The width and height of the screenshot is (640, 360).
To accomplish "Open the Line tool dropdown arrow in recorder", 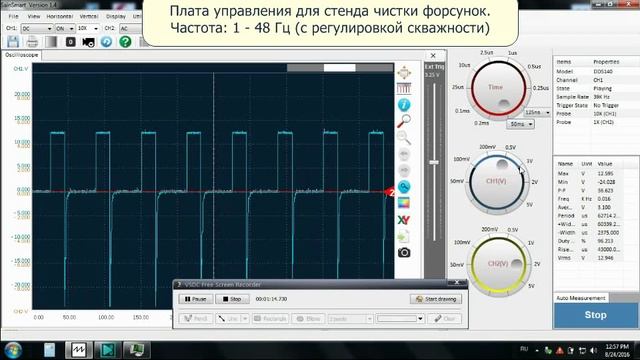I will [x=244, y=318].
